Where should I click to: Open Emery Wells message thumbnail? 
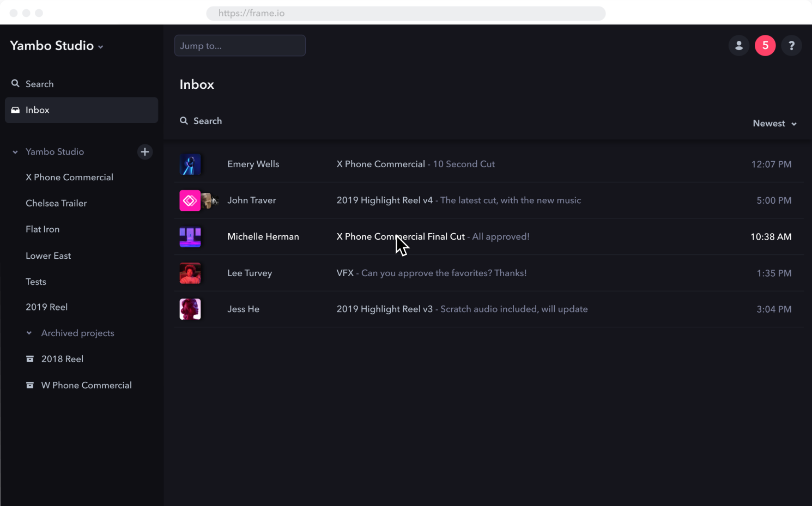pos(190,164)
